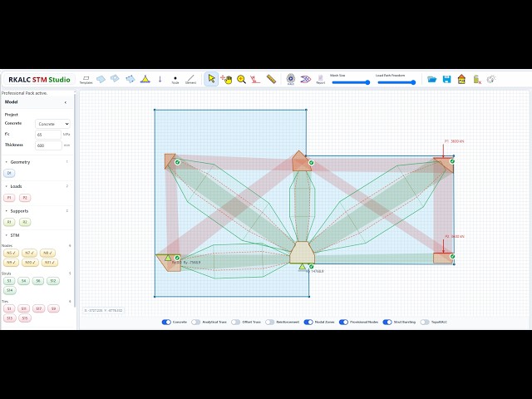Select the ruler measure tool
532x399 pixels.
[271, 79]
